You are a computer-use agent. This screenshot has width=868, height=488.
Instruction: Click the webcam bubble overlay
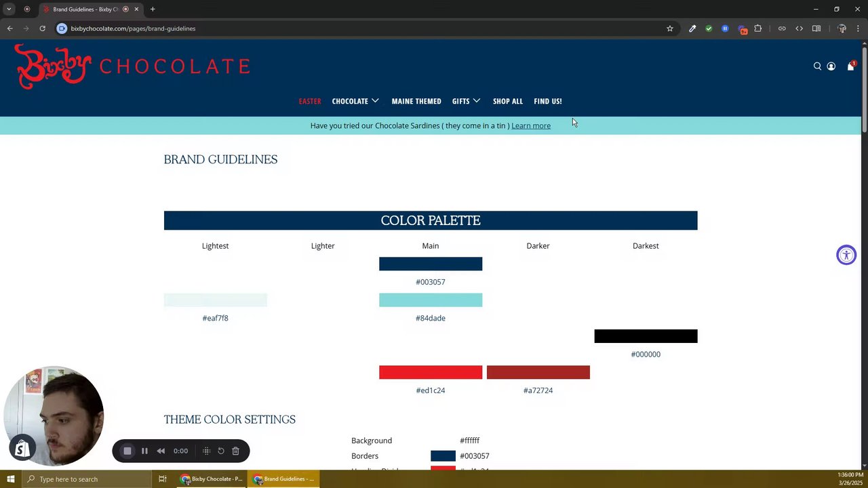tap(55, 415)
